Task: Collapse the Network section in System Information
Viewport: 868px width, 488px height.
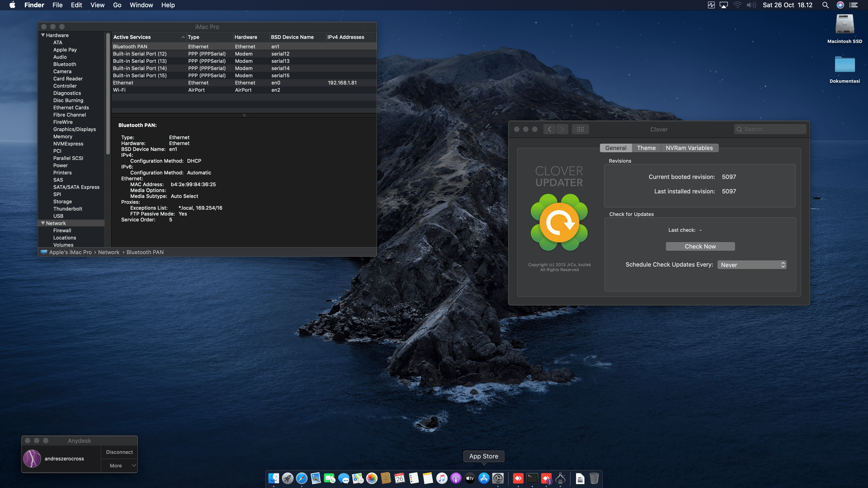Action: (43, 223)
